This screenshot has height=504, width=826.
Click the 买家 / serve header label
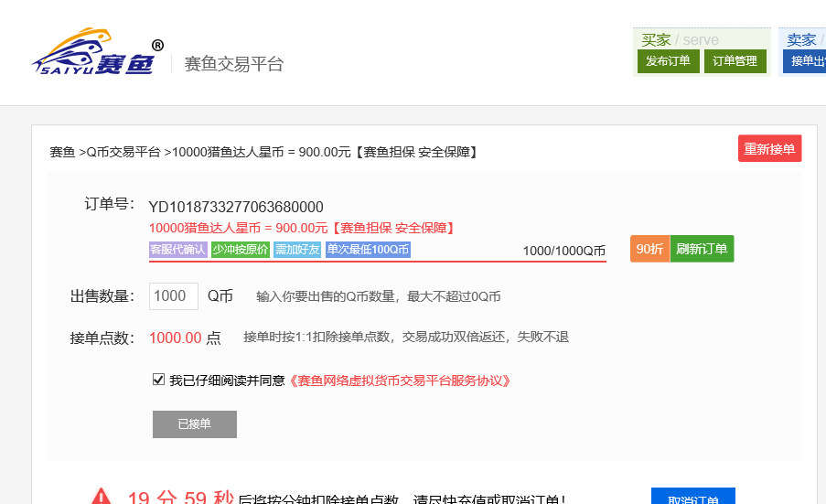pyautogui.click(x=680, y=40)
